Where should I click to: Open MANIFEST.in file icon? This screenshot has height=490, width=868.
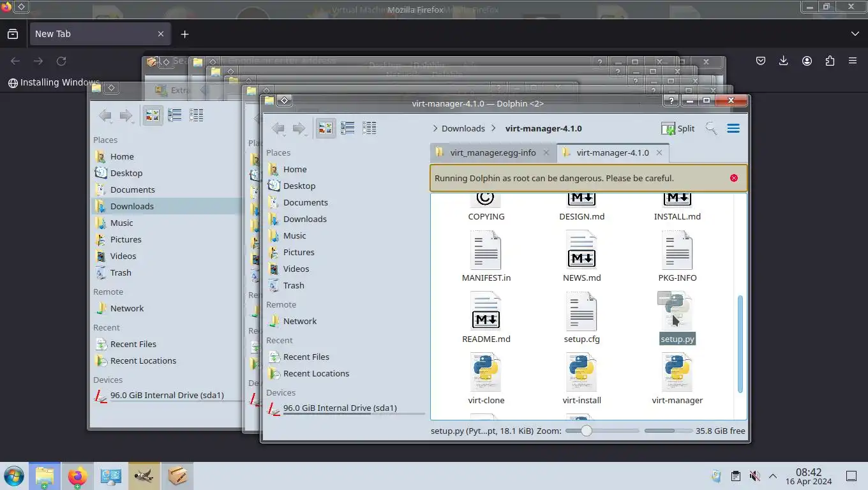[x=486, y=249]
